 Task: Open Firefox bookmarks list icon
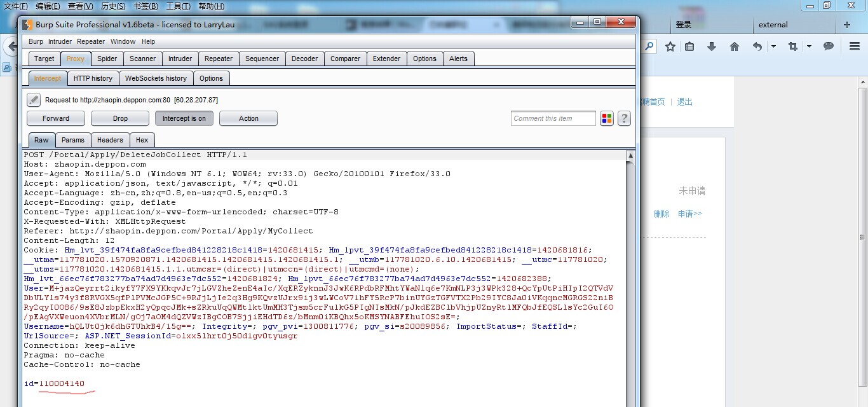click(689, 46)
